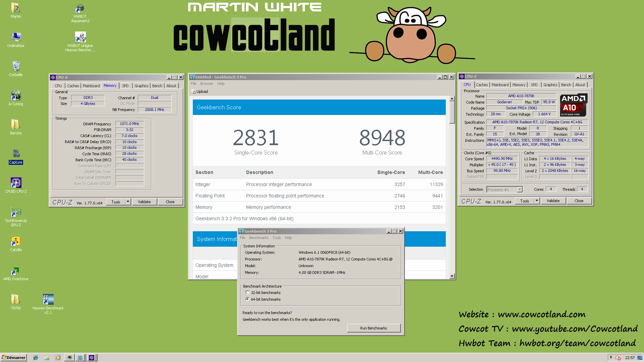
Task: Show hidden tray icons arrow
Action: pos(611,357)
